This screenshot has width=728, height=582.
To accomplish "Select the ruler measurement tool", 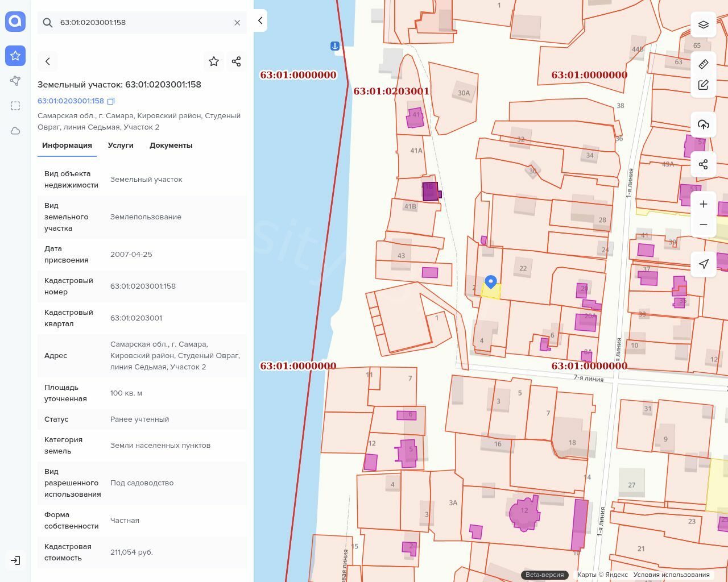I will click(x=704, y=64).
